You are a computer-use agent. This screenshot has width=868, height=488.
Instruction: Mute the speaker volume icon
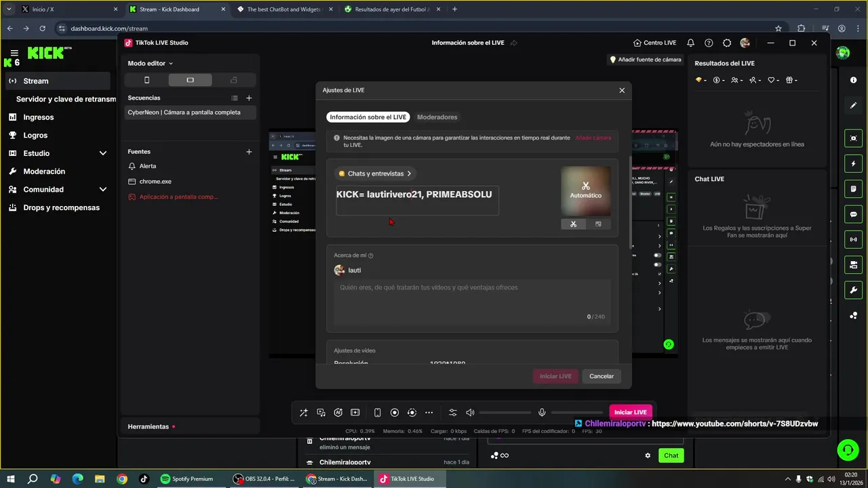470,412
